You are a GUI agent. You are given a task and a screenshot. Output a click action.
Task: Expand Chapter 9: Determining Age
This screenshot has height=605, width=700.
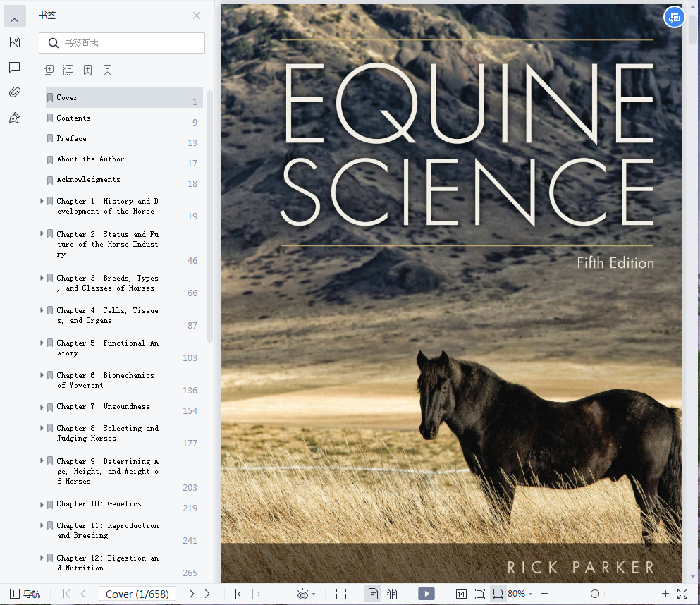[42, 460]
